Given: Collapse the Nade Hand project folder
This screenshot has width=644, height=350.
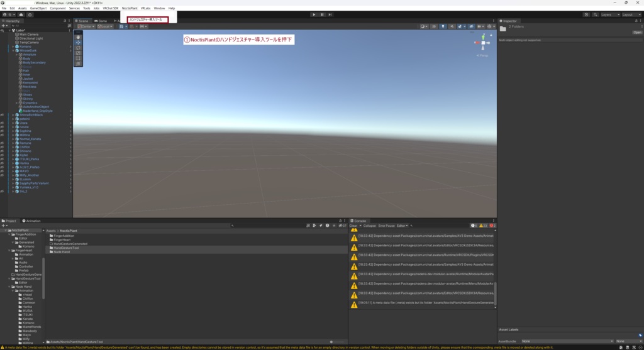Looking at the screenshot, I should [9, 287].
